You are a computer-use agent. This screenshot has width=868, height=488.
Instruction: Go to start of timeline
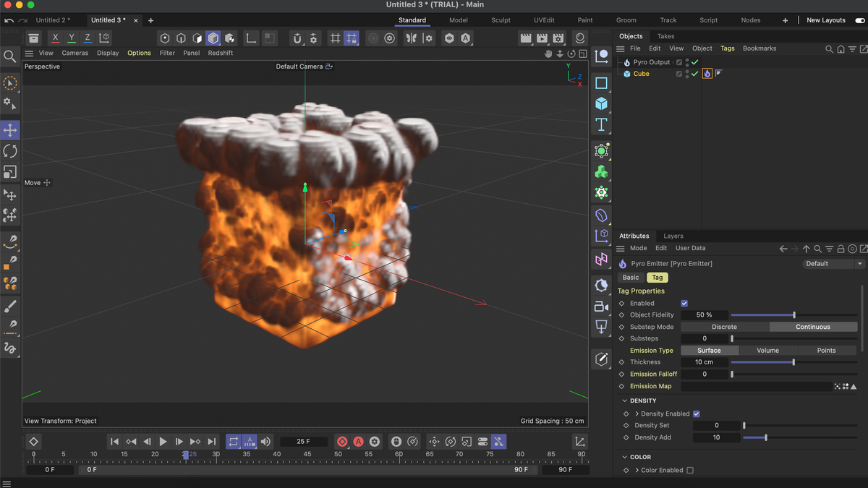click(x=114, y=442)
